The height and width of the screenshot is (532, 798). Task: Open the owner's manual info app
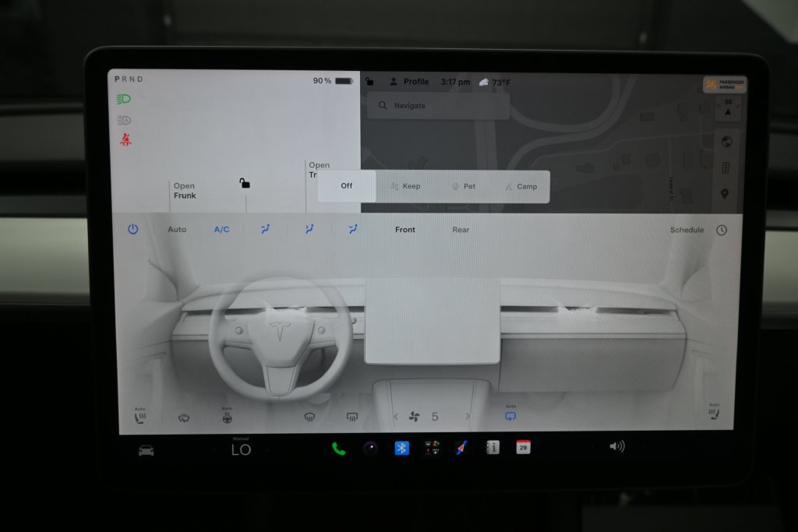point(493,447)
